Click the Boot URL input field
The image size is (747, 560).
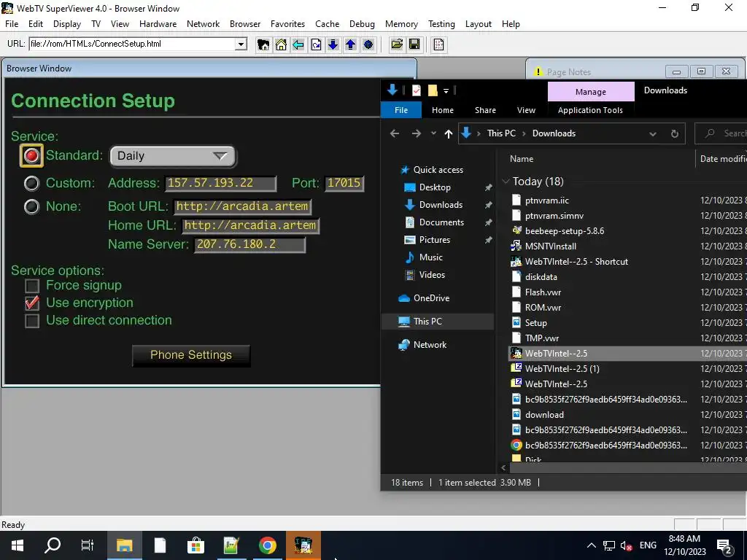click(x=242, y=206)
